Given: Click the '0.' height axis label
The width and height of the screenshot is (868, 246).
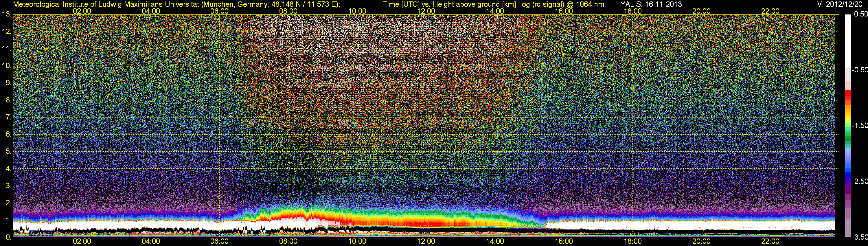Looking at the screenshot, I should tap(8, 237).
